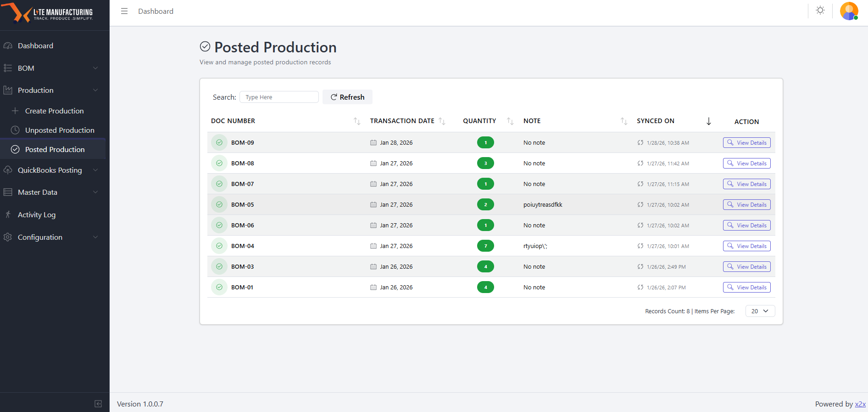Image resolution: width=868 pixels, height=412 pixels.
Task: View Details for BOM-08
Action: [746, 164]
